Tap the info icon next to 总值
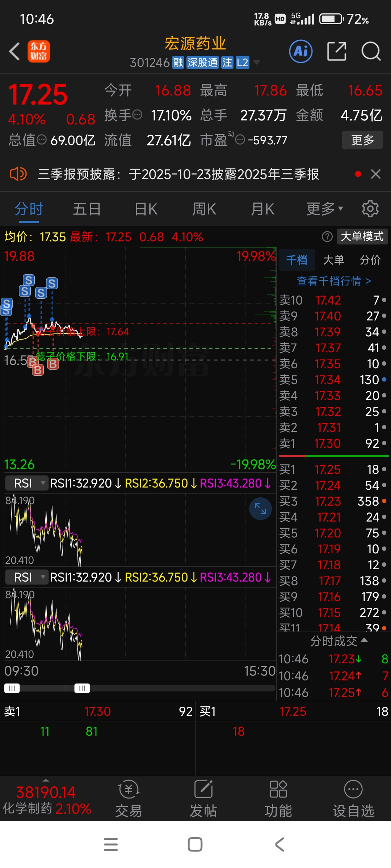 pos(42,140)
